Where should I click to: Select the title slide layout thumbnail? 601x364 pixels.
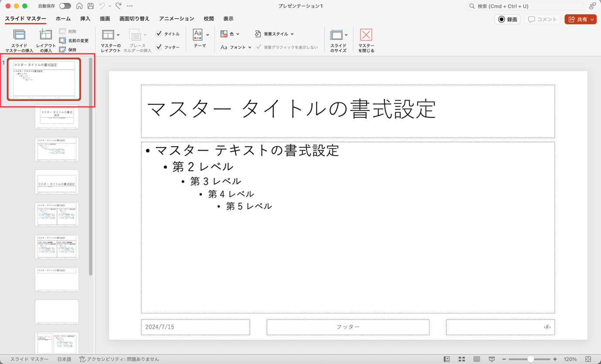[x=57, y=117]
